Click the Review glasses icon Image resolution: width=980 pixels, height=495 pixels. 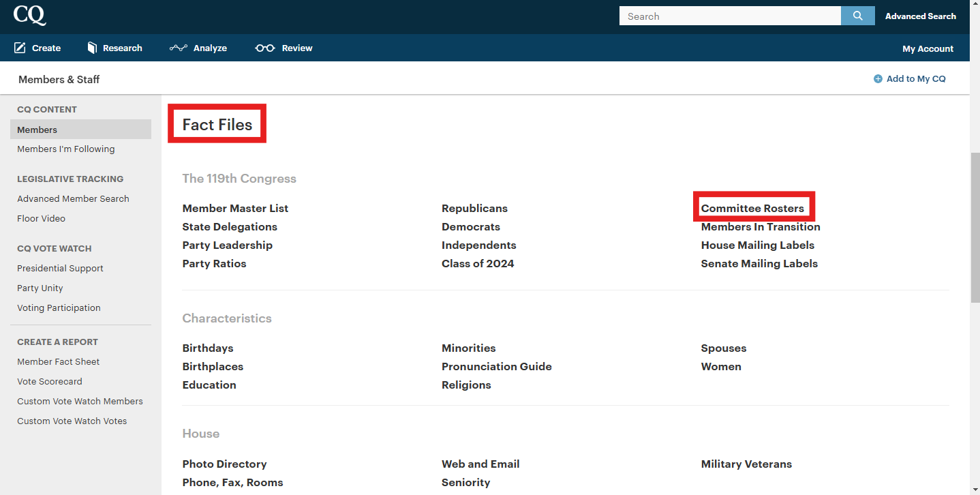[x=264, y=48]
